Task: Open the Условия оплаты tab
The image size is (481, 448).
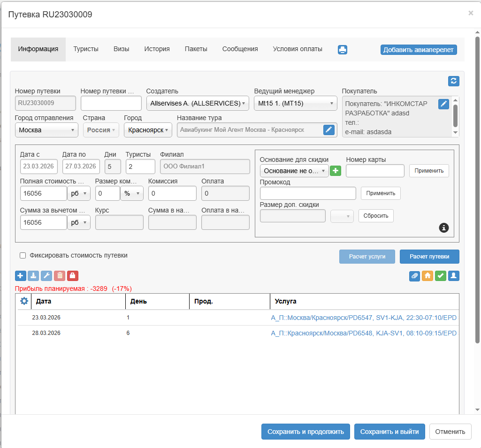Action: click(298, 49)
